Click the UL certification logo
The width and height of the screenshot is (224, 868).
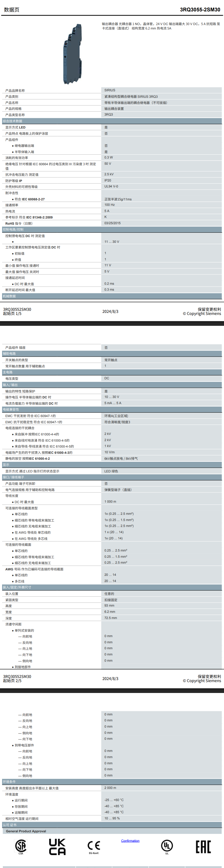(x=167, y=847)
